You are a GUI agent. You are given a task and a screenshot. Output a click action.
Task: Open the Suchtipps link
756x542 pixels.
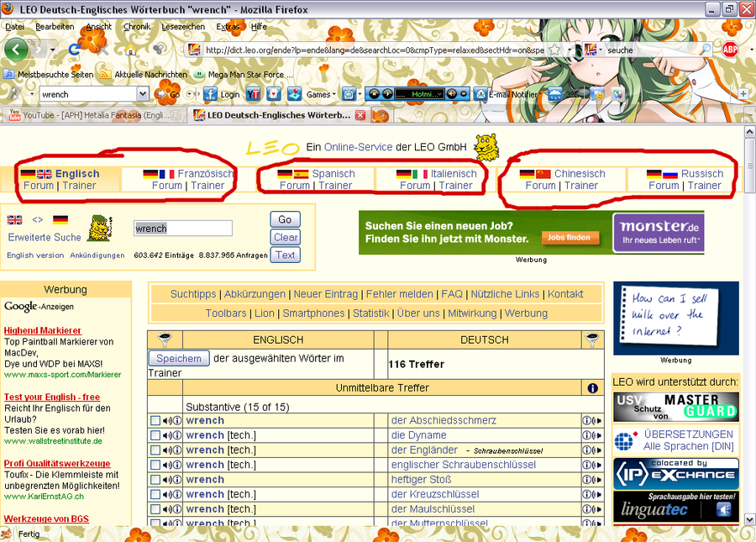[x=193, y=294]
